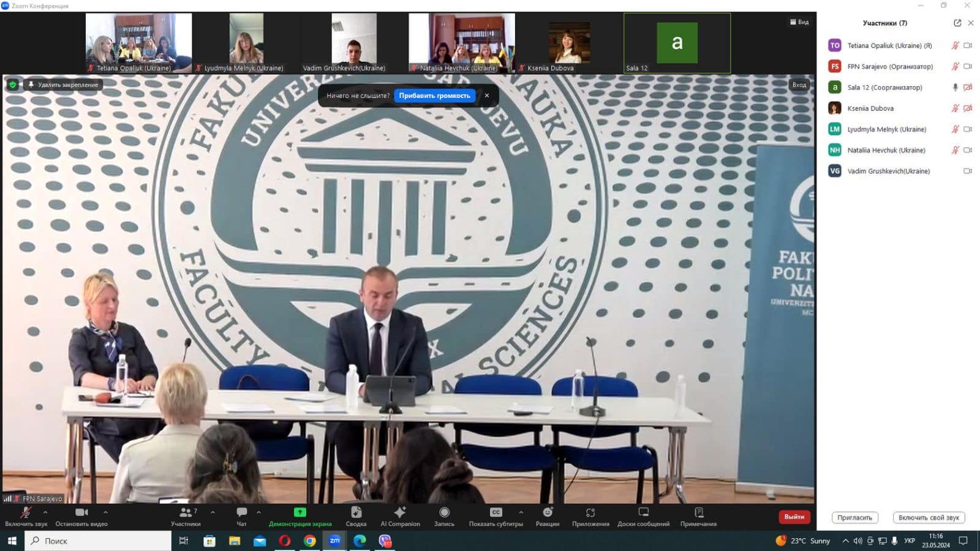
Task: Select Kseniia Dubova video thumbnail
Action: pos(570,43)
